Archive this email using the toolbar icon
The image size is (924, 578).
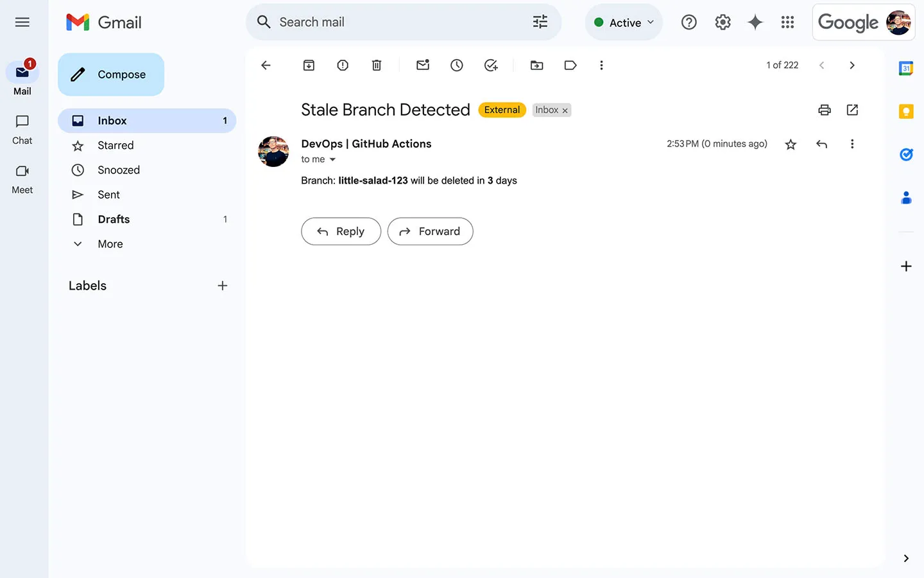pyautogui.click(x=309, y=66)
